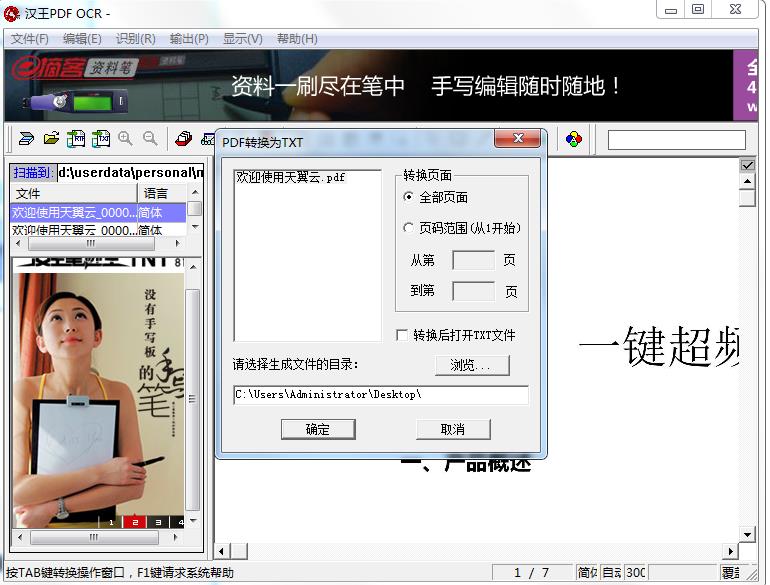Screen dimensions: 770x585
Task: Click the file list horizontal scroll left arrow
Action: click(x=18, y=243)
